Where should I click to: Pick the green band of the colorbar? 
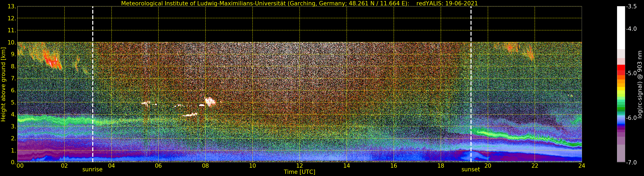point(621,107)
